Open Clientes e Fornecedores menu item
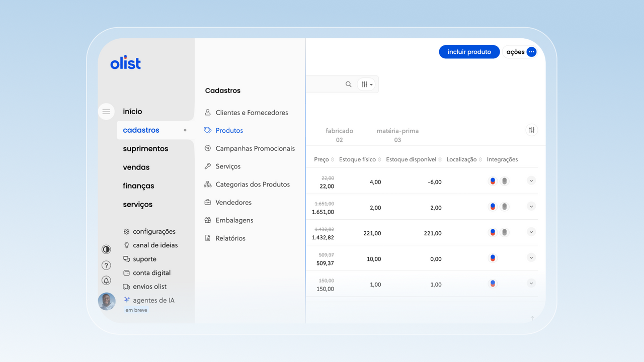Image resolution: width=644 pixels, height=362 pixels. coord(252,113)
